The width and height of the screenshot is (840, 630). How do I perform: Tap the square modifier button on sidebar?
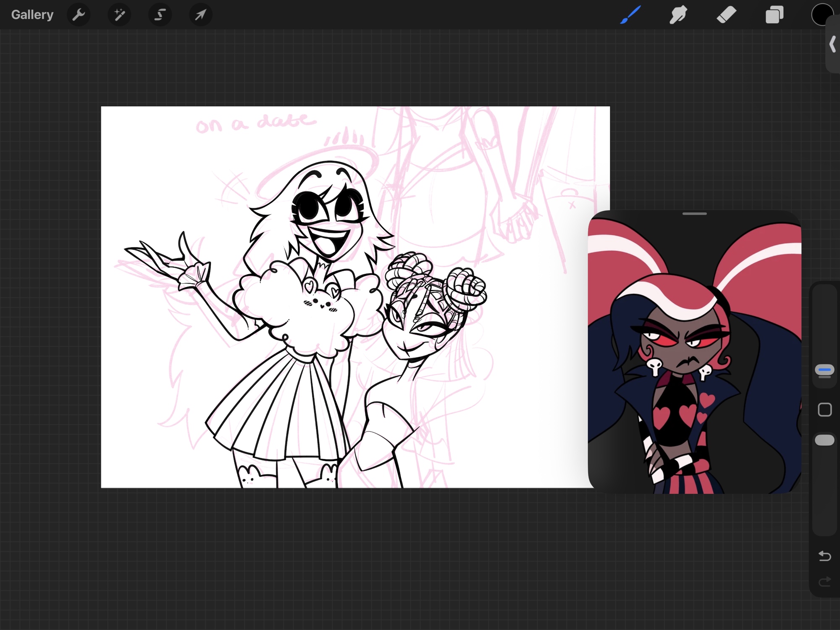[824, 409]
